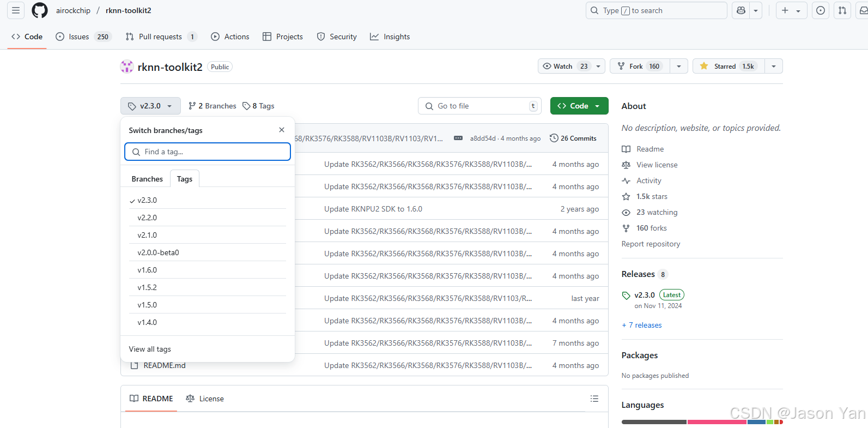This screenshot has height=428, width=868.
Task: Open the Releases heading link
Action: pos(645,274)
